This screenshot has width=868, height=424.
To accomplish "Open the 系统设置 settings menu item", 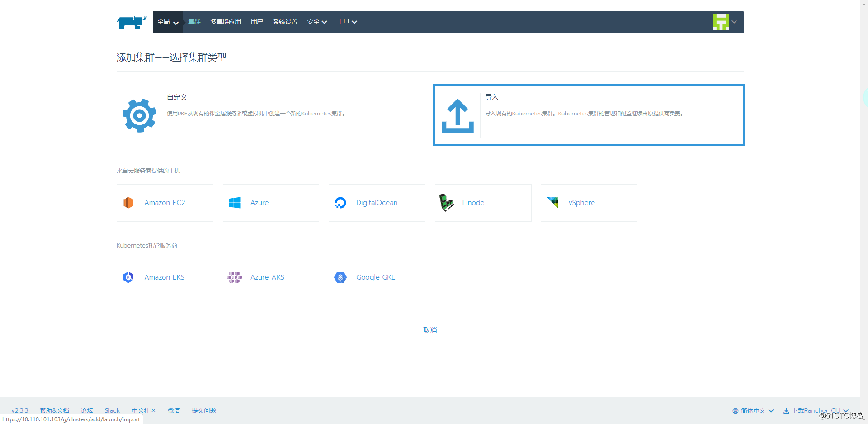I will tap(285, 22).
